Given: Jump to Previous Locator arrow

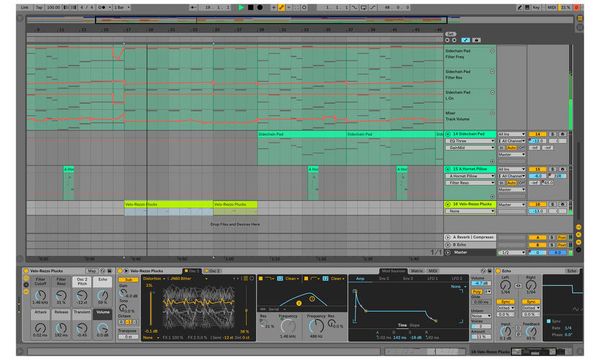Looking at the screenshot, I should coord(447,40).
